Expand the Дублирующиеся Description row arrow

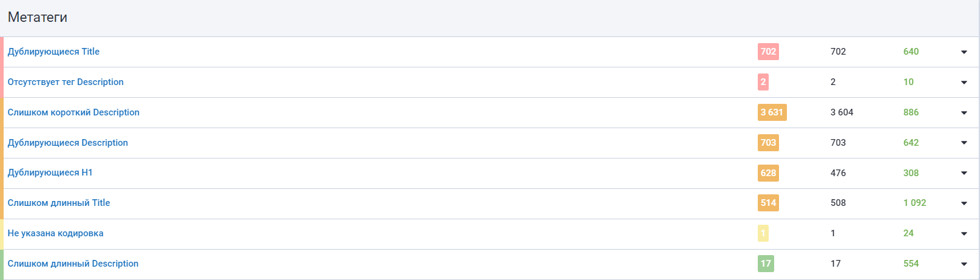pos(964,143)
